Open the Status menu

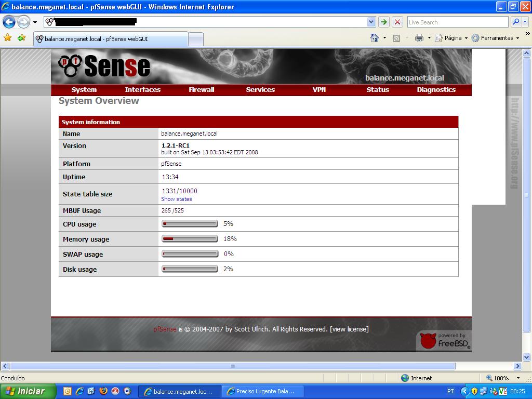pos(378,89)
